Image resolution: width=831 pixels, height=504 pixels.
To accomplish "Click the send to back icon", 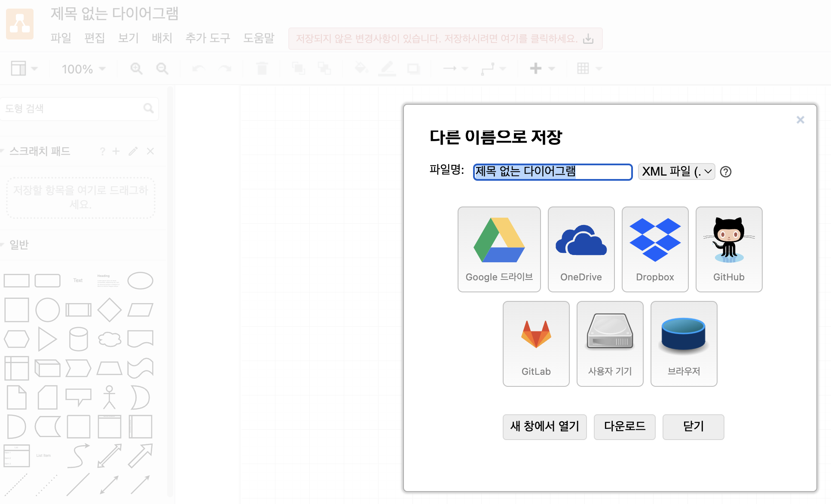I will coord(324,68).
